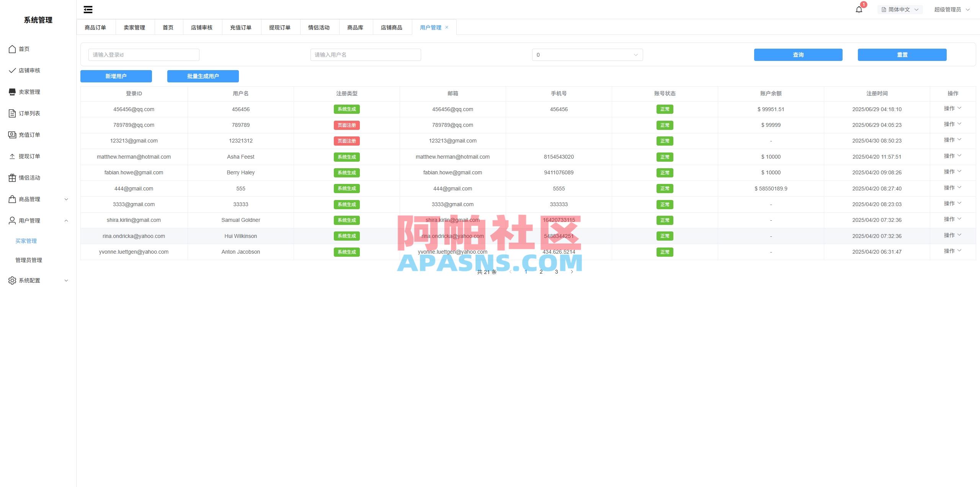Open 充值订单 via its sidebar icon
This screenshot has width=980, height=487.
[x=12, y=134]
